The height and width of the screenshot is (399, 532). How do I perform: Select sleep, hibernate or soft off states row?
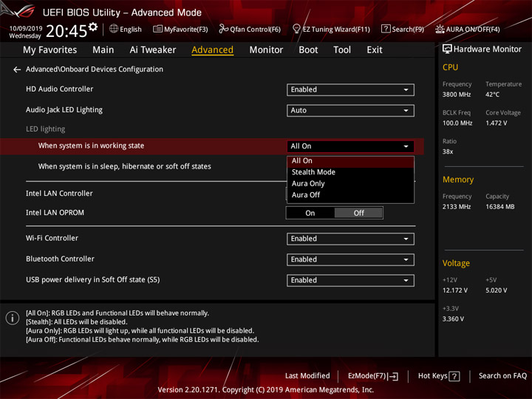(x=125, y=166)
